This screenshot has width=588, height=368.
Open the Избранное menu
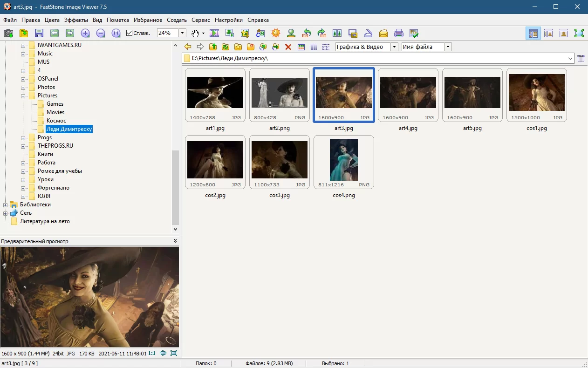tap(148, 20)
